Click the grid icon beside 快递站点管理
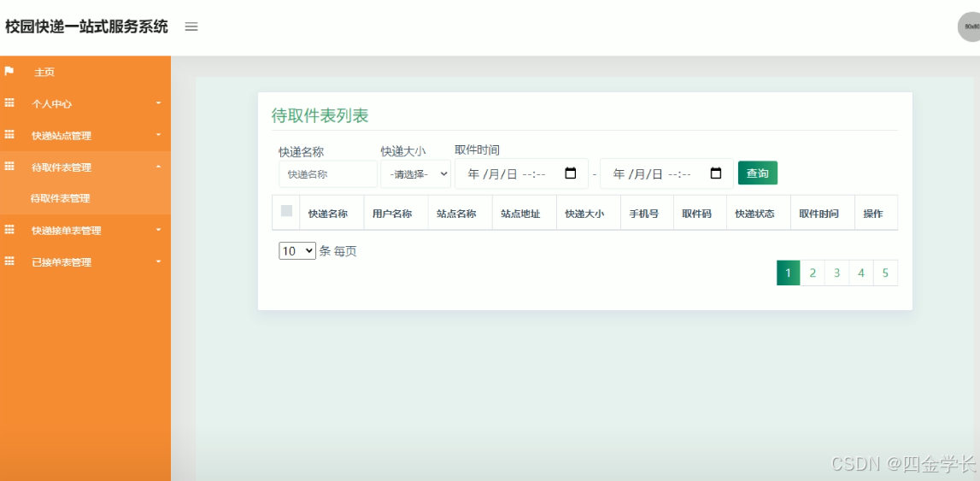 (9, 135)
